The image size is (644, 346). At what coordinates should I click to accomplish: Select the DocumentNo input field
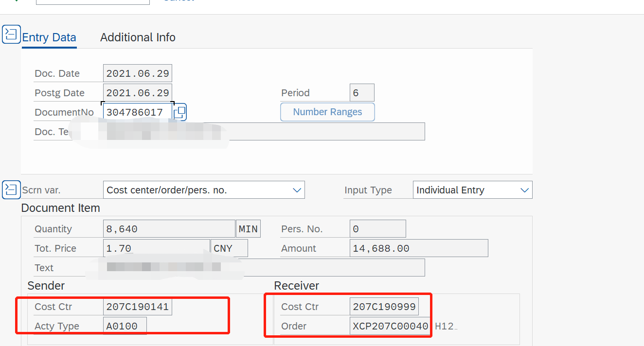coord(138,112)
